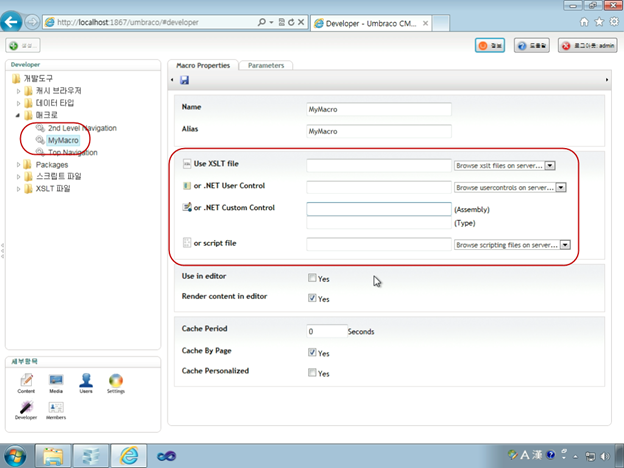Screen dimensions: 624x468
Task: Open the Media section icon
Action: (x=56, y=383)
